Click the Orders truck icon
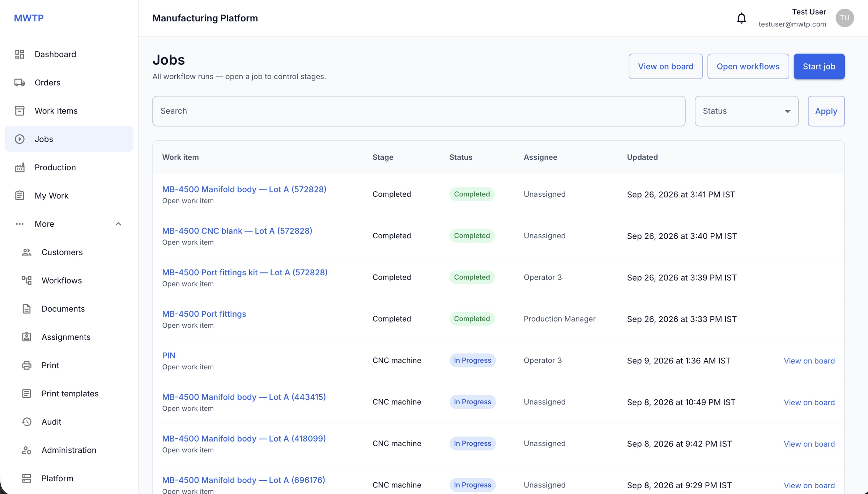 (20, 82)
